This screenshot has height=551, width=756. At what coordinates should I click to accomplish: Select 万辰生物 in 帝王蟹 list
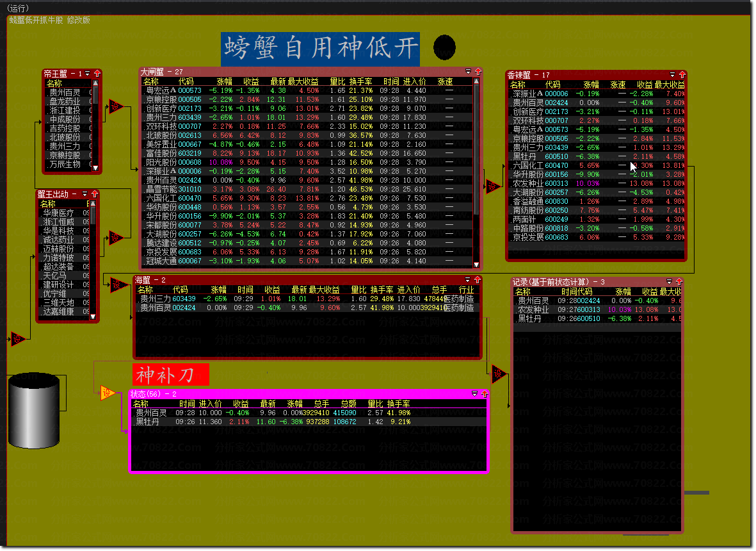[68, 164]
